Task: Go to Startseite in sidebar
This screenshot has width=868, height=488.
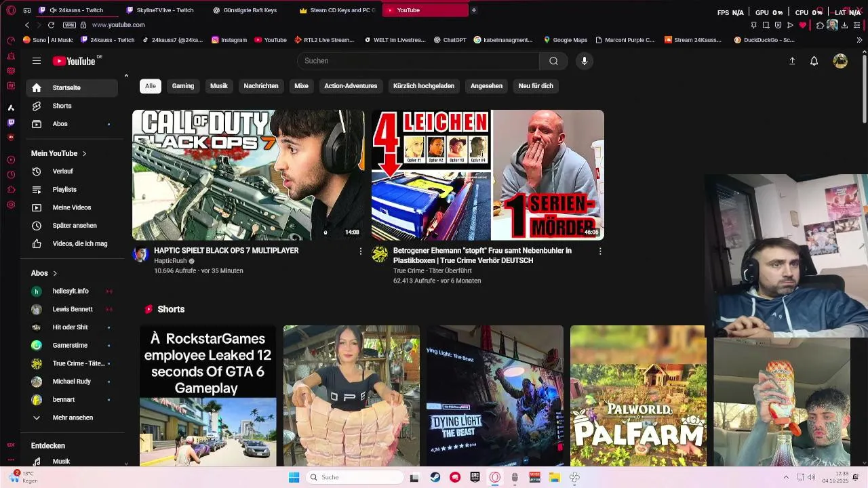Action: click(72, 88)
